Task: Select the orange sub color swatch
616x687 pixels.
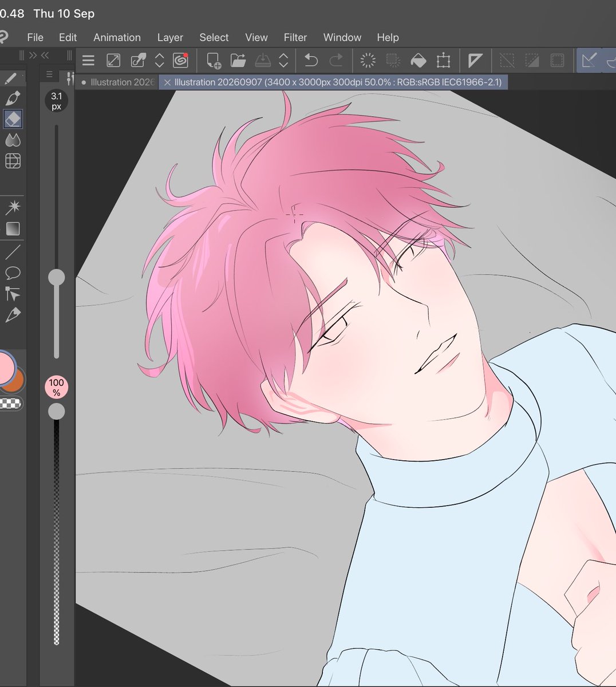Action: pyautogui.click(x=16, y=382)
